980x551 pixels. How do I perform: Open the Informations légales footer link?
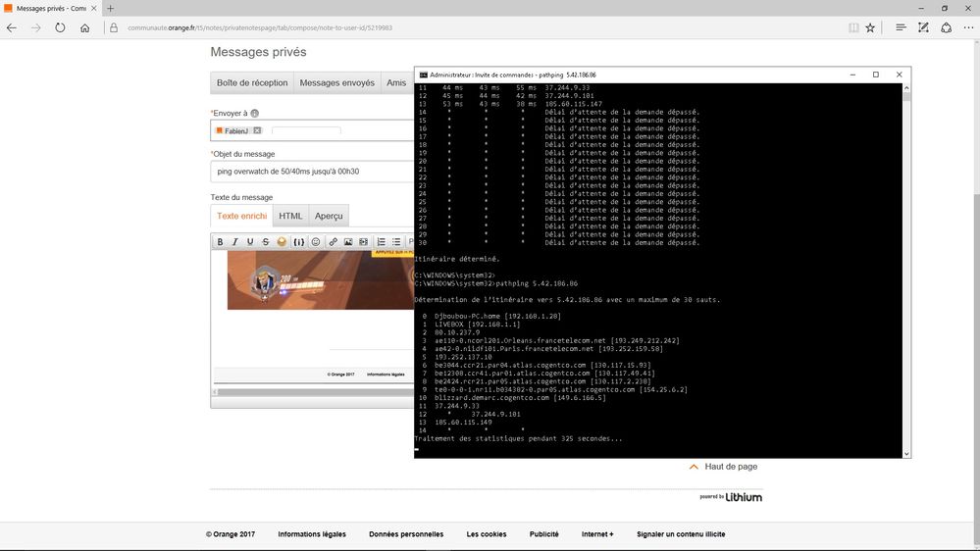click(312, 534)
